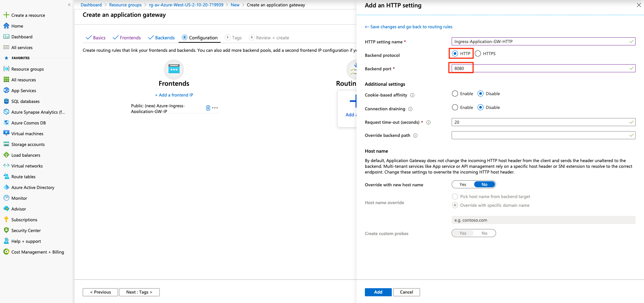Switch to the Tags step
Screen dimensions: 644x303
[x=236, y=38]
